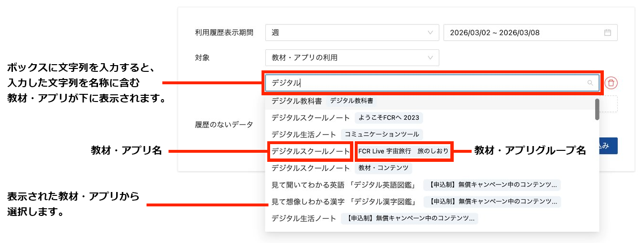Select デジタルスクールノート in FCR Live 宇宙旅行 group
The image size is (644, 249).
coord(311,151)
